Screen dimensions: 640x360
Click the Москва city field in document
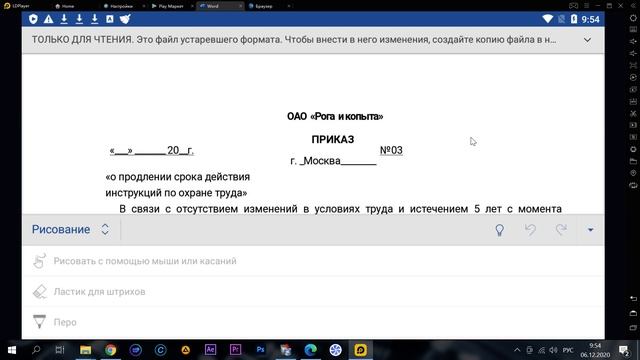click(333, 161)
